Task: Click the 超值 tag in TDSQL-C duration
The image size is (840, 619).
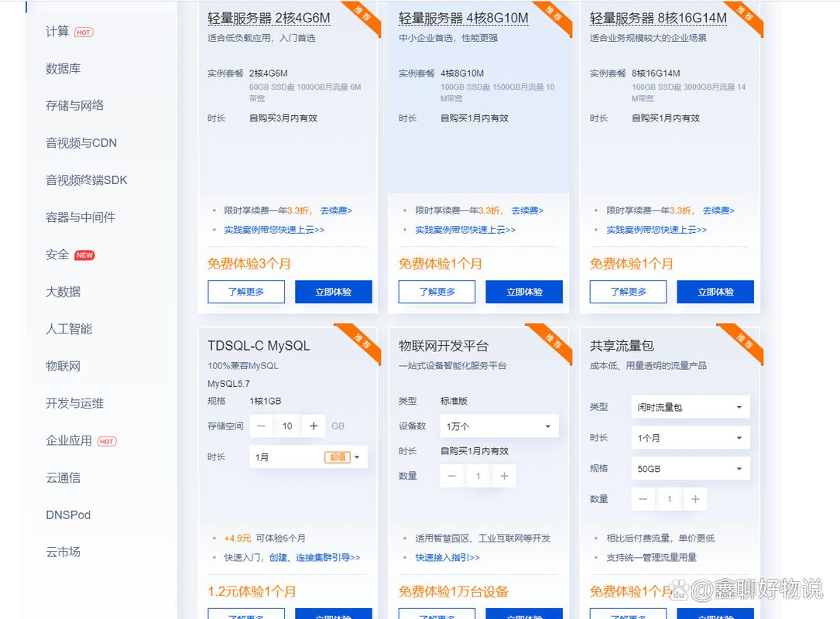Action: tap(338, 457)
